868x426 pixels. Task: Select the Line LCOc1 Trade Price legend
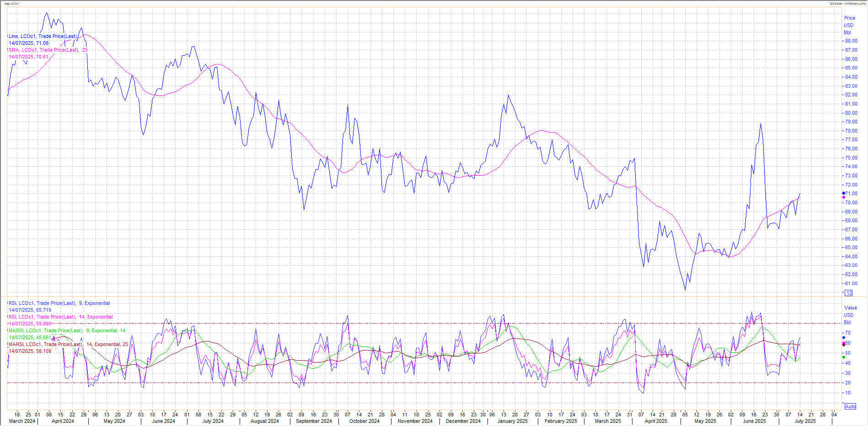43,36
